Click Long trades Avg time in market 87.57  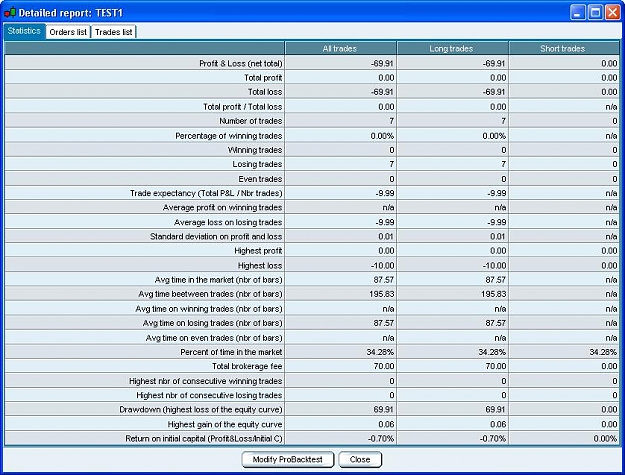point(495,280)
